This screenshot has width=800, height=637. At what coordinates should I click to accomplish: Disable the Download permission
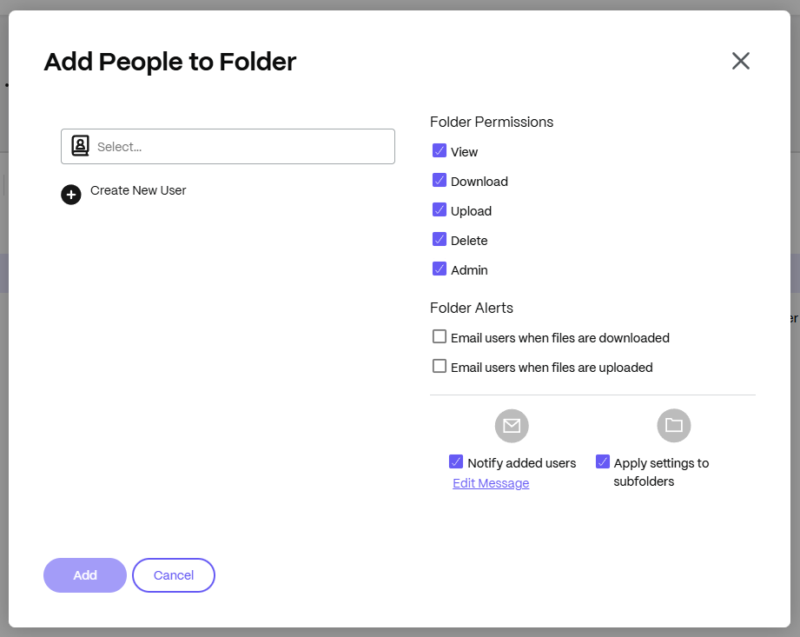[x=439, y=181]
